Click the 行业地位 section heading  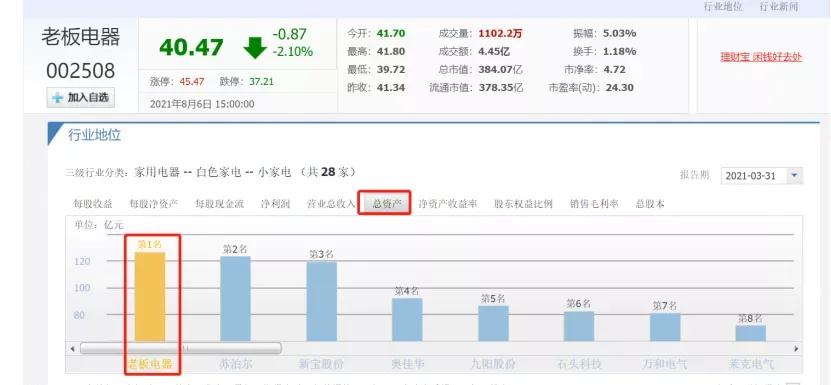pos(94,135)
